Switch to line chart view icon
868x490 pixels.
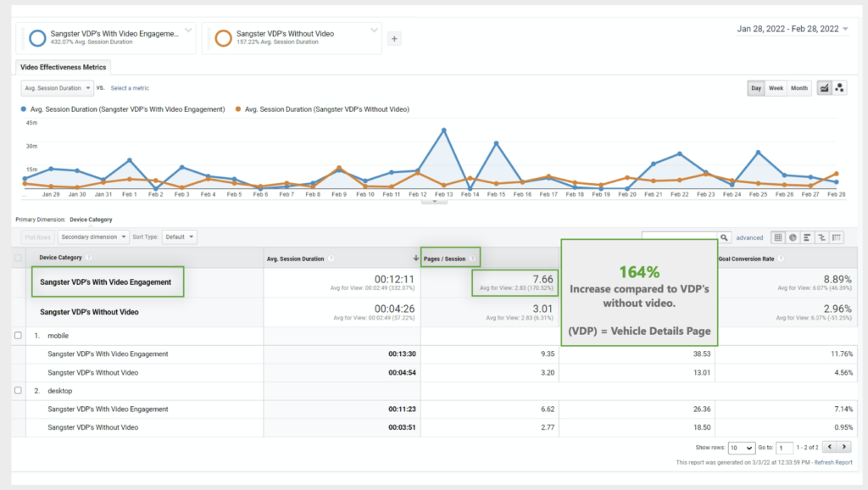pos(824,88)
